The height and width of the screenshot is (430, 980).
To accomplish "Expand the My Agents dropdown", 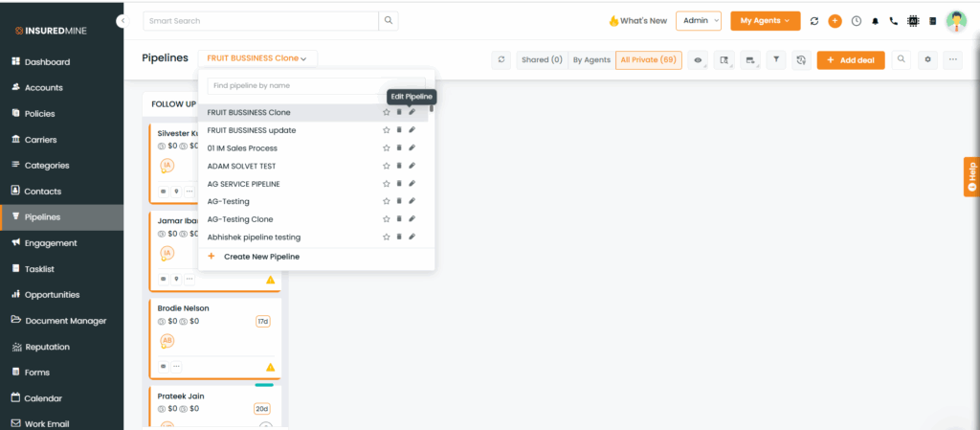I will 765,21.
